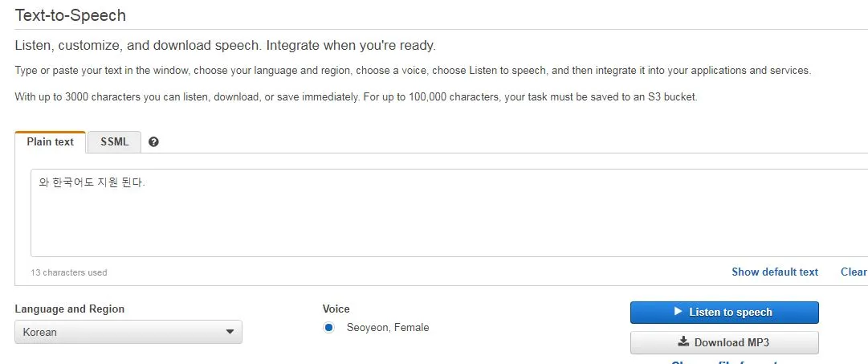This screenshot has width=868, height=364.
Task: Place cursor at end of the Korean sentence
Action: (146, 182)
